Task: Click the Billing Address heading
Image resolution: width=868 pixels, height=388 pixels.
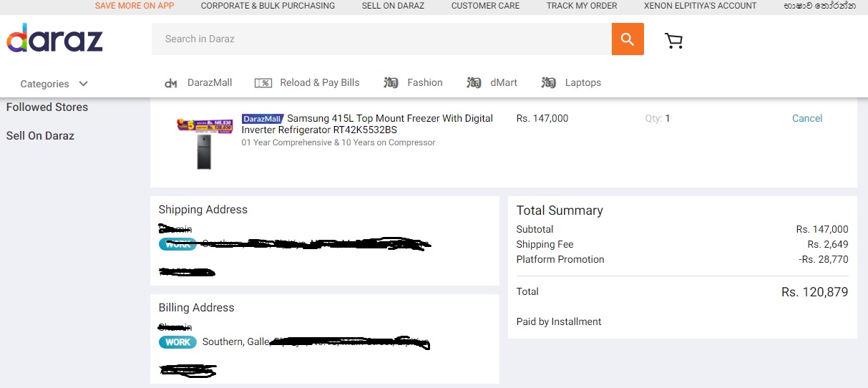Action: [x=197, y=308]
